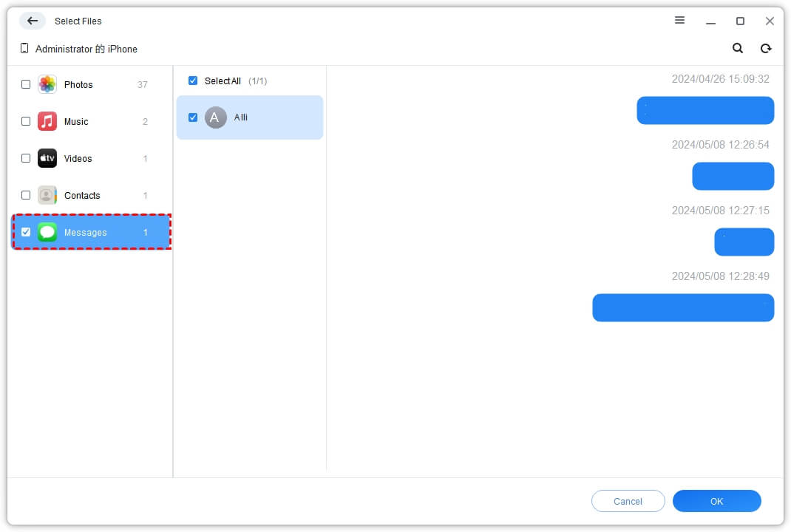Click the Alli contact avatar
The image size is (791, 532).
pyautogui.click(x=215, y=117)
